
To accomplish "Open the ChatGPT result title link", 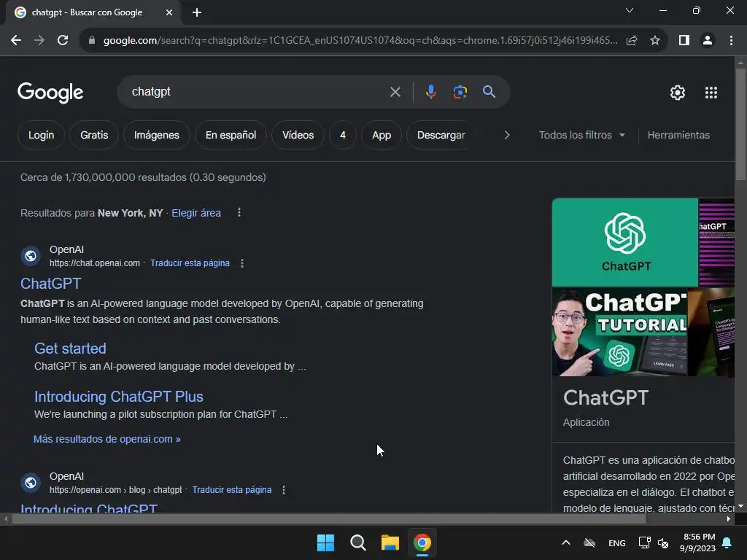I will [51, 284].
